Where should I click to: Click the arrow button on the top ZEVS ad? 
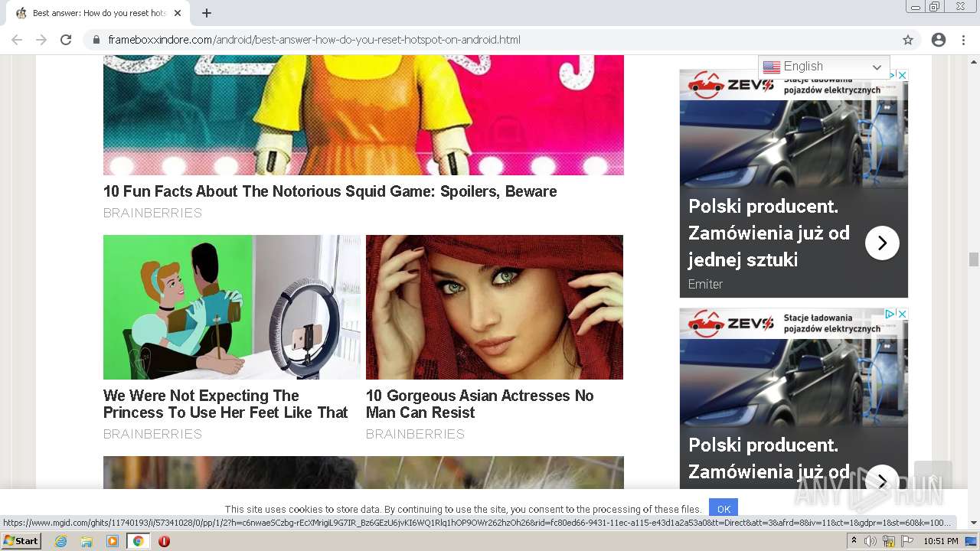(x=882, y=243)
